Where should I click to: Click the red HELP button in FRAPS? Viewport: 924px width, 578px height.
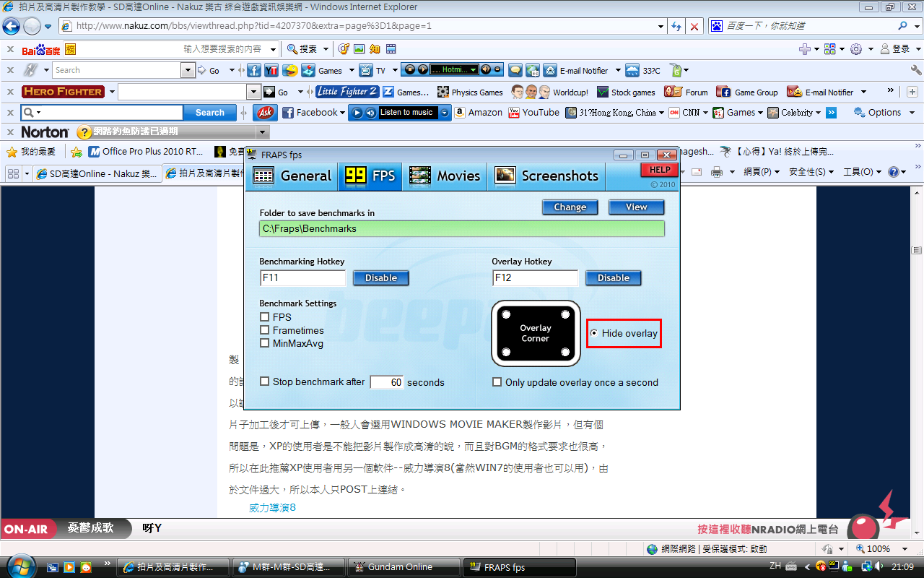pos(660,170)
